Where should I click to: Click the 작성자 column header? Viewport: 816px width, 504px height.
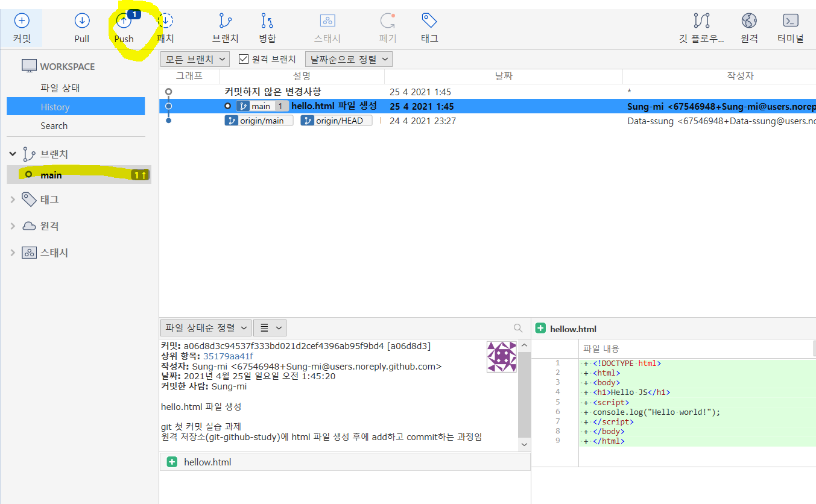tap(719, 77)
